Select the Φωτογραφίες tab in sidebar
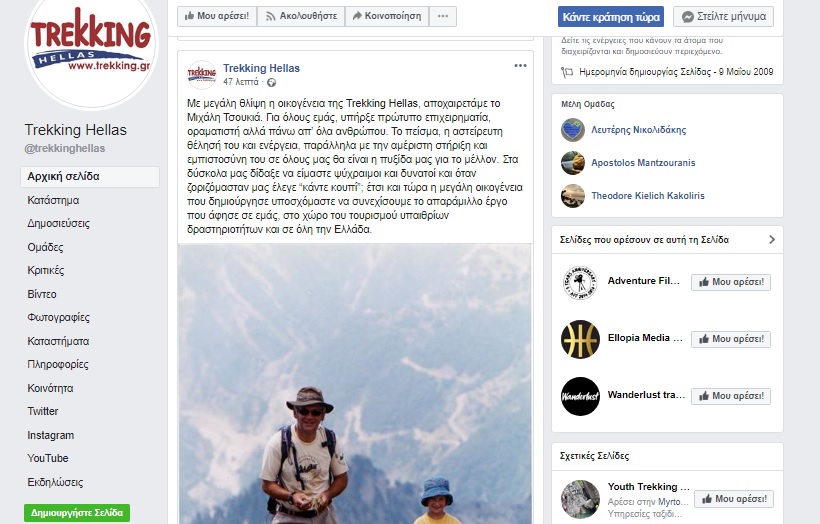Image resolution: width=820 pixels, height=524 pixels. pos(59,317)
